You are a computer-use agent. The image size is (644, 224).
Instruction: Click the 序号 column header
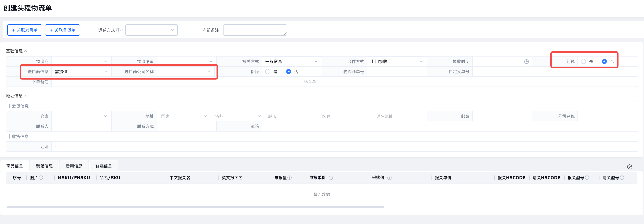[17, 178]
